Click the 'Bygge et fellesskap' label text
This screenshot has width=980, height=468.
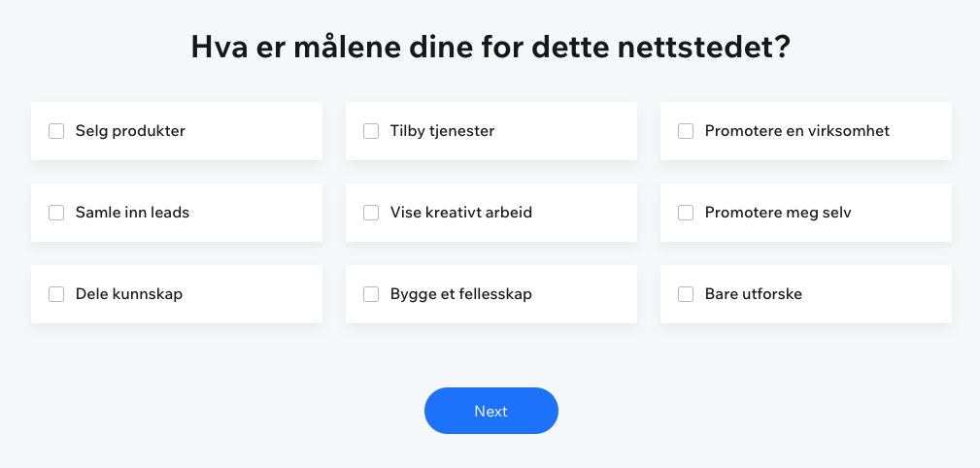tap(460, 294)
